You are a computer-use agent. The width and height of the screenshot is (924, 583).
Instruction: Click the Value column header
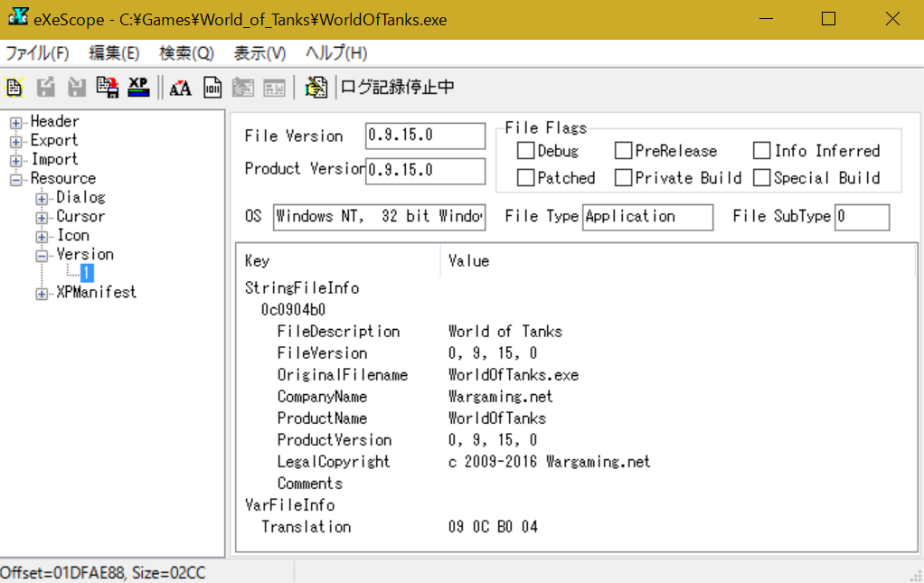click(678, 261)
